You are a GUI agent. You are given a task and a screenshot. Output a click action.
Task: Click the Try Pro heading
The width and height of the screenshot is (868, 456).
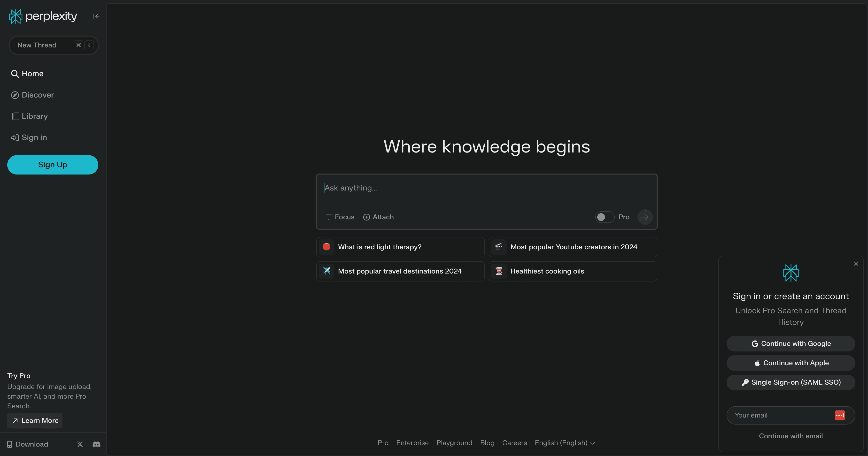tap(19, 376)
